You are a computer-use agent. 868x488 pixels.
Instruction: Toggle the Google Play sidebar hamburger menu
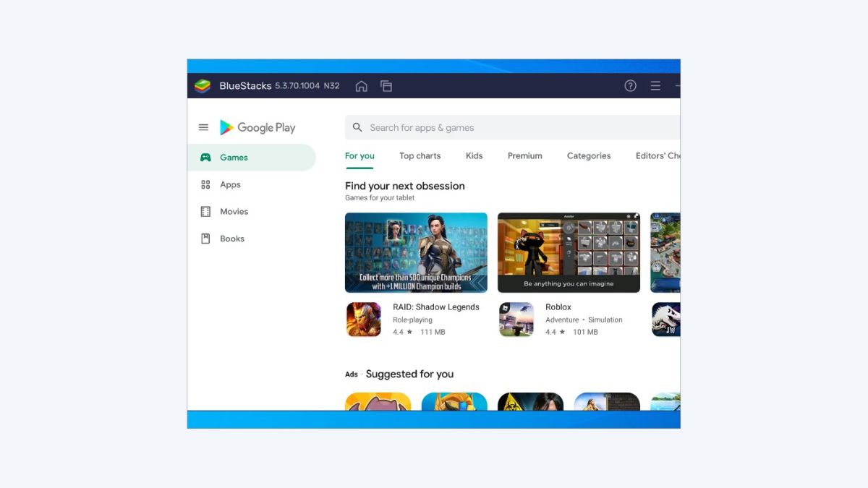[203, 127]
